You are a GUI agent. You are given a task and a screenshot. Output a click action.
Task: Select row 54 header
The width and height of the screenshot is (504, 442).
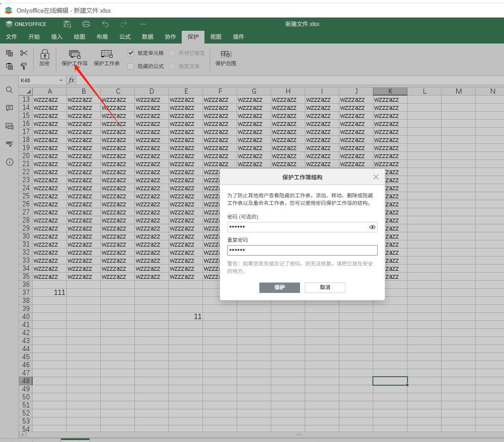pos(26,429)
